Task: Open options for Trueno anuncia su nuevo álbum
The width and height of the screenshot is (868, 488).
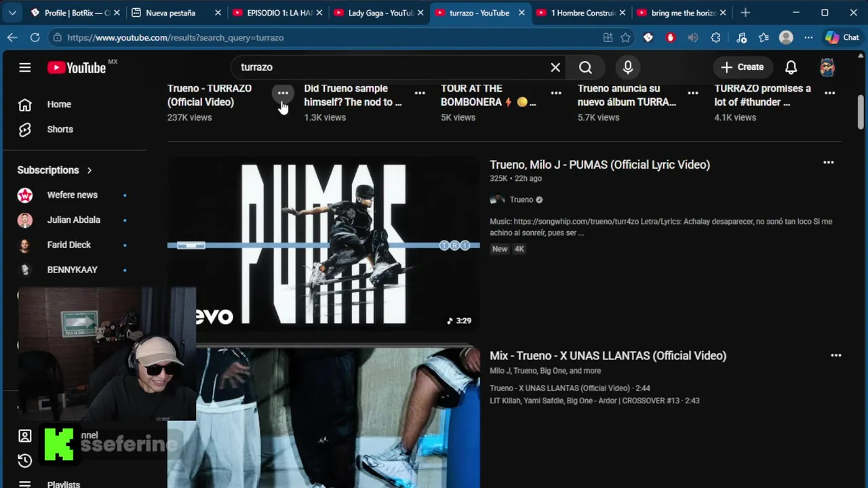Action: pos(693,93)
